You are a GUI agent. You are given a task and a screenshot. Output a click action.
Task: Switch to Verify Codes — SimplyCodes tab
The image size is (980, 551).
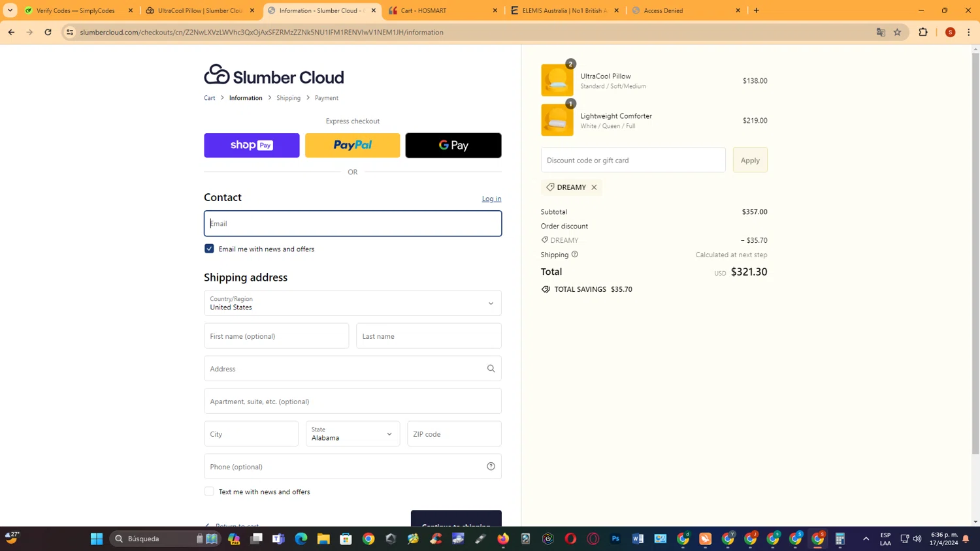pos(76,10)
